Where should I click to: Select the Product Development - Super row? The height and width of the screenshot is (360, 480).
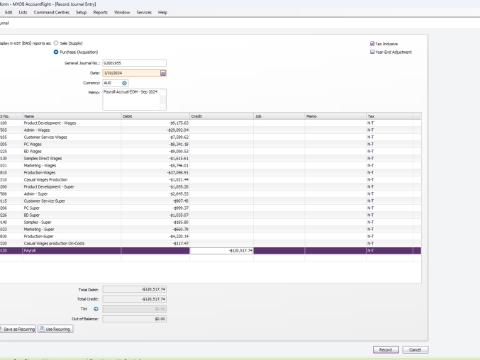click(x=210, y=187)
